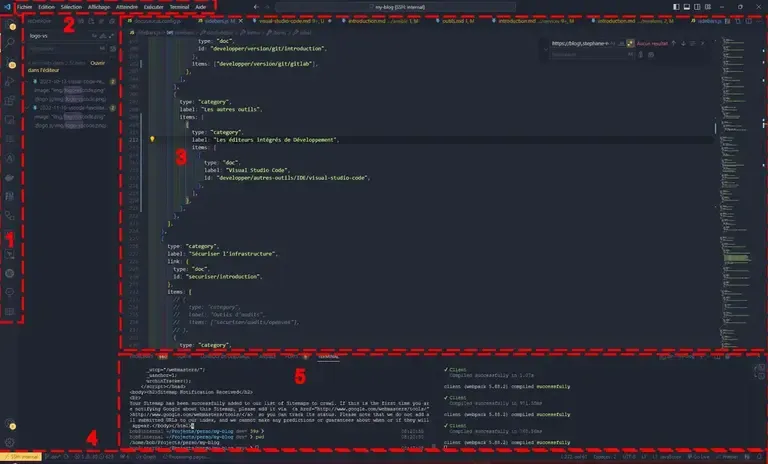Go back with the title bar arrow
This screenshot has width=768, height=464.
coord(256,7)
